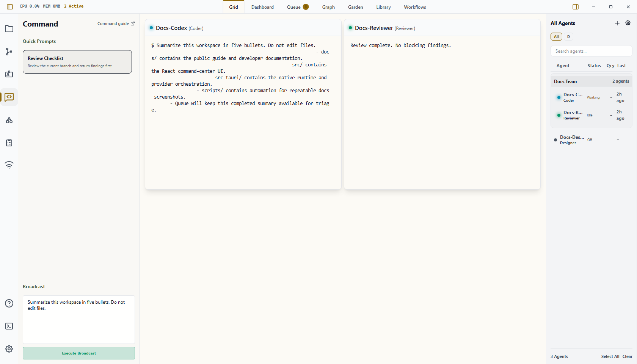This screenshot has width=637, height=364.
Task: Click the '3 Agents' count label
Action: pyautogui.click(x=559, y=356)
